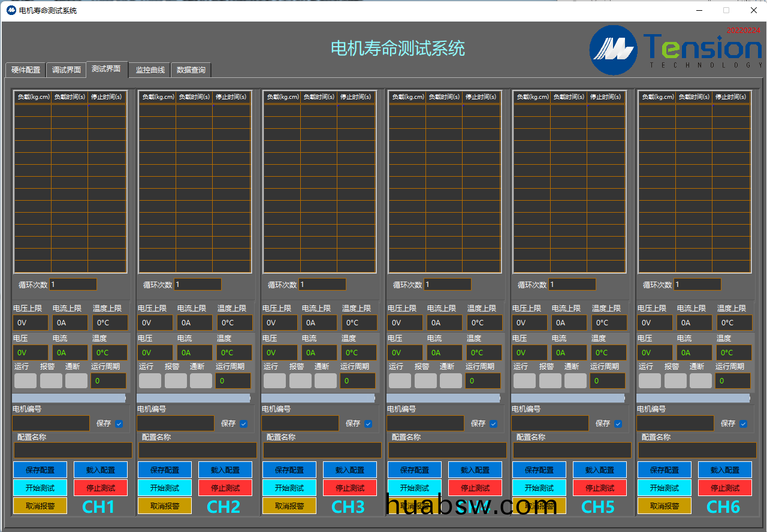
Task: Click the CH1 运行 indicator light
Action: (25, 380)
